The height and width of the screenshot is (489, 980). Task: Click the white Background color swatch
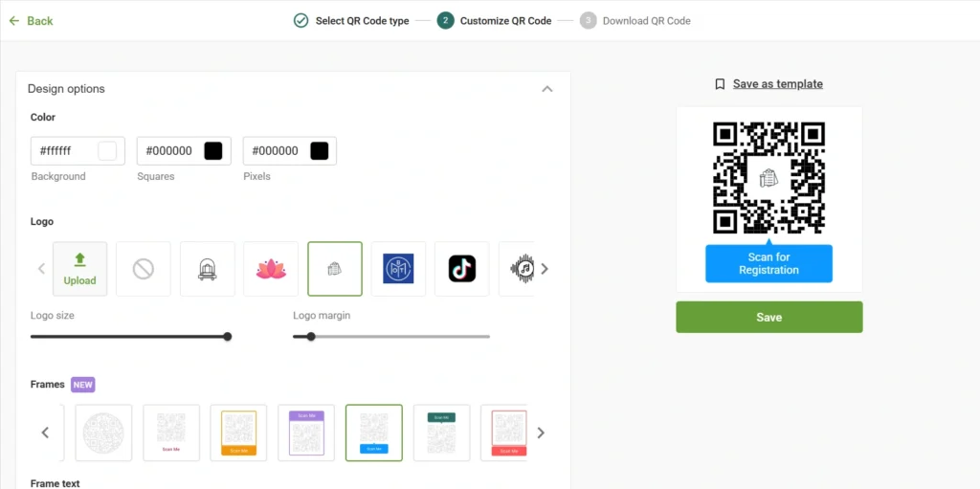pos(107,150)
